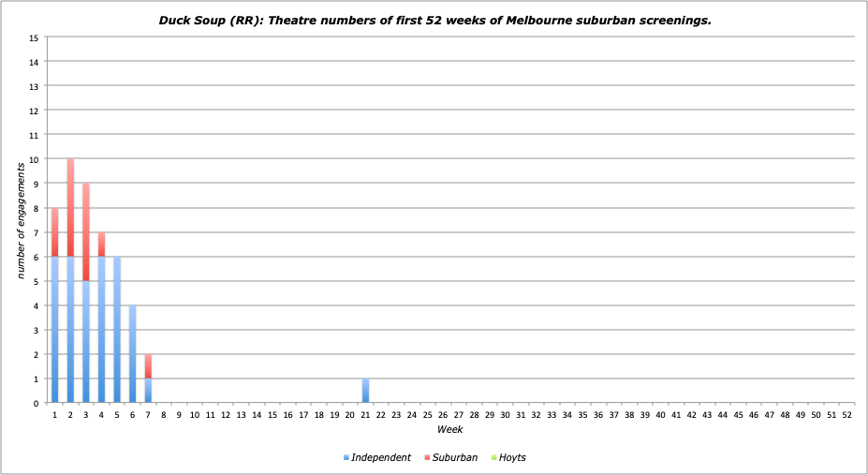Click the red Suburban segment in week 3
Viewport: 868px width, 475px height.
[86, 232]
